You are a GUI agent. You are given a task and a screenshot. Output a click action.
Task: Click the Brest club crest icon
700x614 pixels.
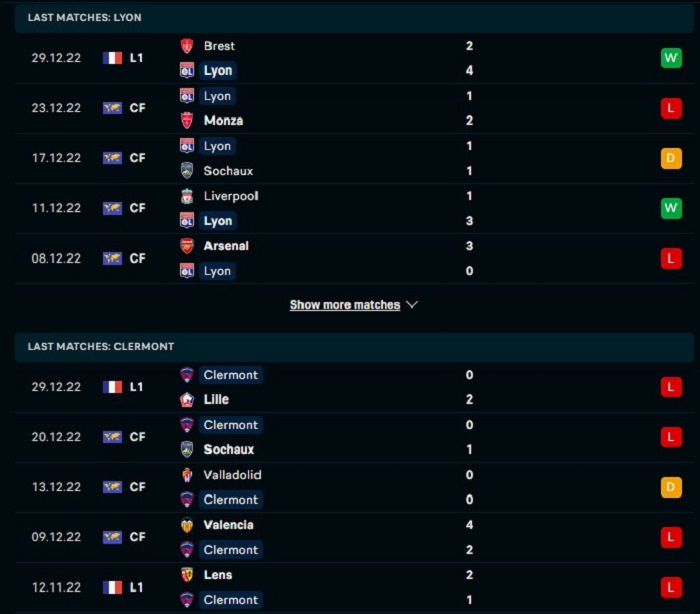[x=187, y=46]
